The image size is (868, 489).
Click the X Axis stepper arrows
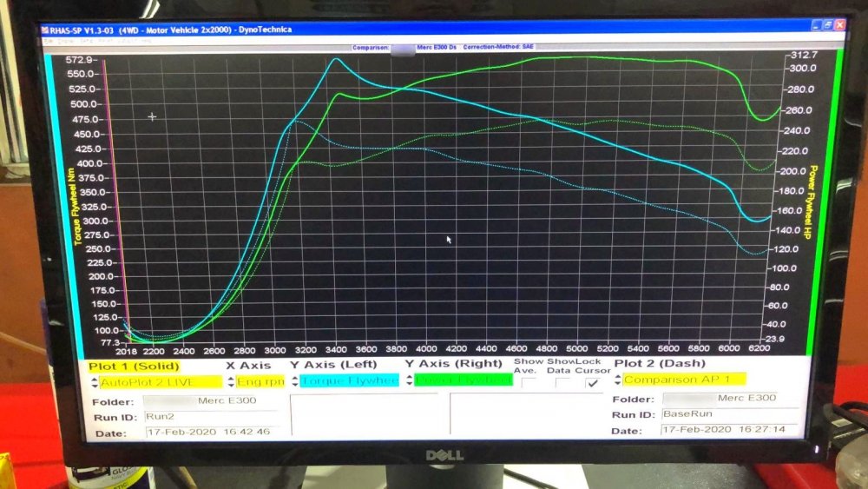click(231, 381)
